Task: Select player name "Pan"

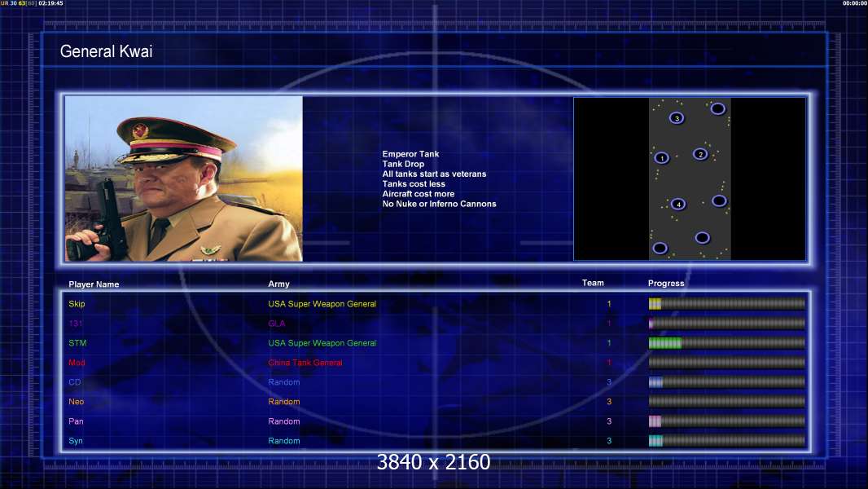Action: (x=76, y=421)
